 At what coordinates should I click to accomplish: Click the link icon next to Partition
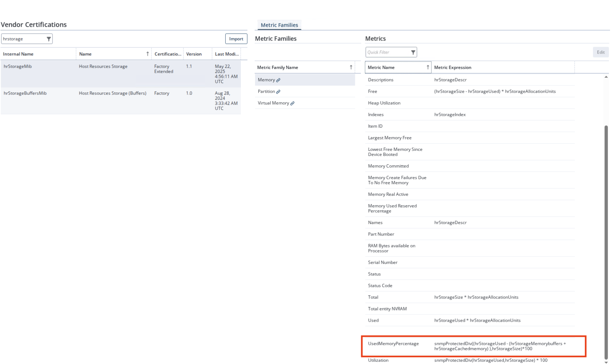pos(278,92)
